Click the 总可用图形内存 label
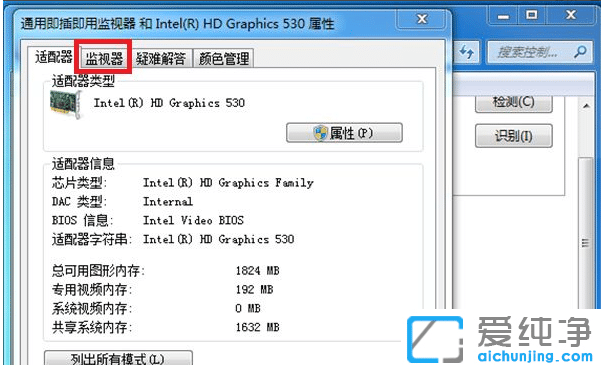This screenshot has width=601, height=369. (x=98, y=271)
